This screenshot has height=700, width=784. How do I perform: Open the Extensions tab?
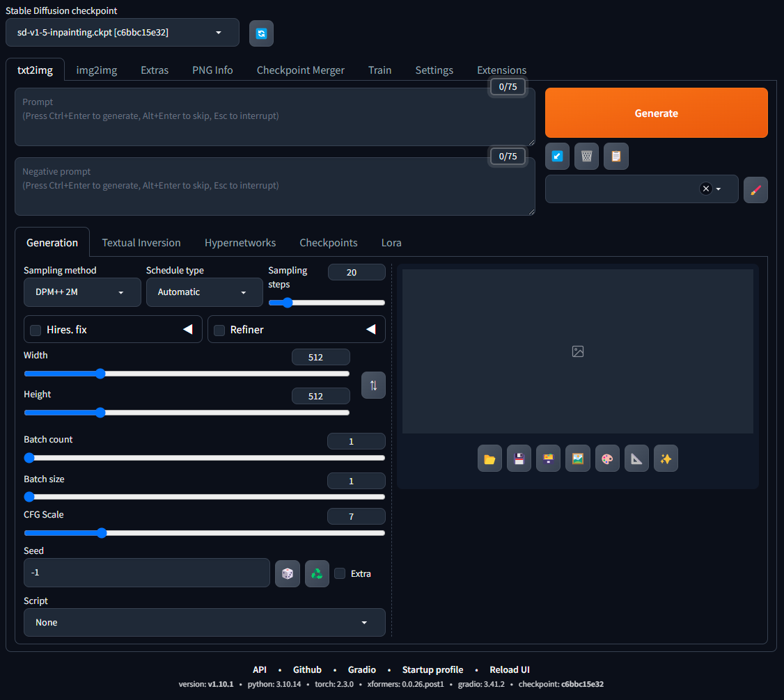pyautogui.click(x=501, y=70)
